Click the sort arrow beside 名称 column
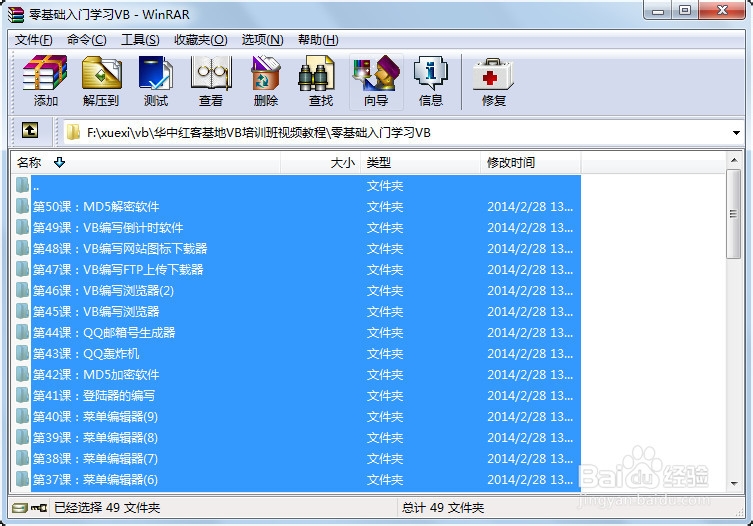753x526 pixels. [59, 162]
